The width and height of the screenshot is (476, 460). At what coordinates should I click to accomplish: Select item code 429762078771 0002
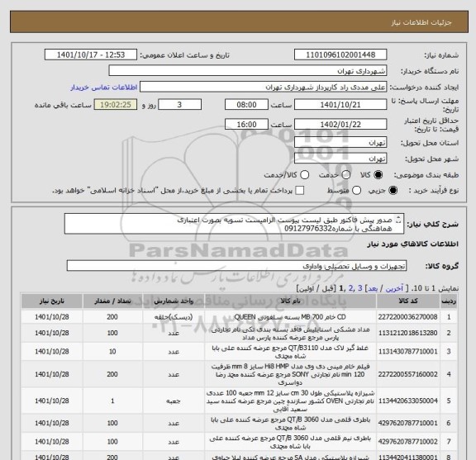tap(407, 442)
